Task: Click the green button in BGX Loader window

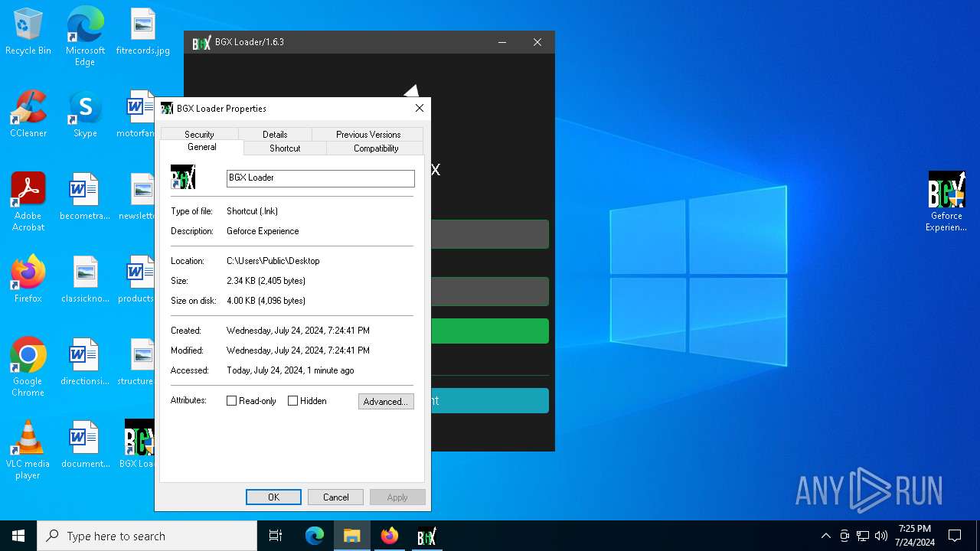Action: point(490,331)
